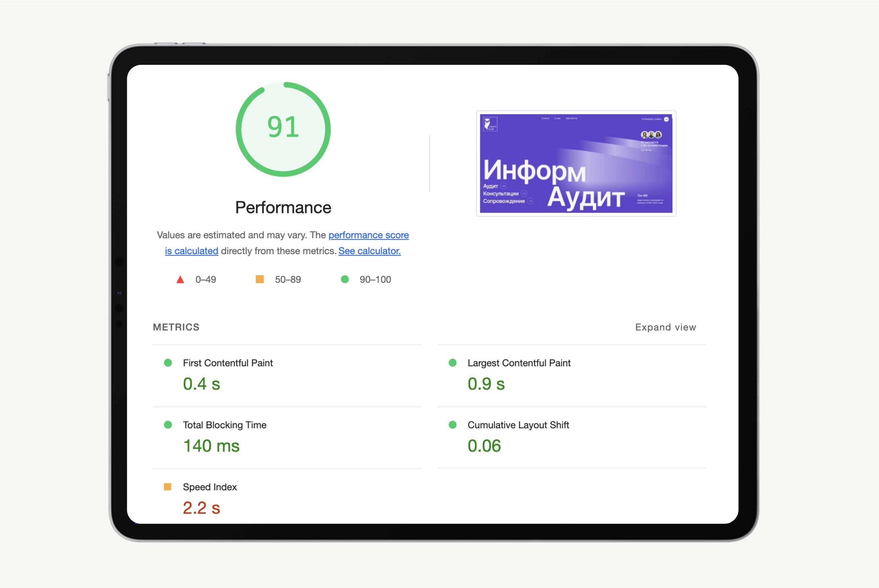The height and width of the screenshot is (588, 879).
Task: Click the green circle legend icon for 90–100
Action: (345, 279)
